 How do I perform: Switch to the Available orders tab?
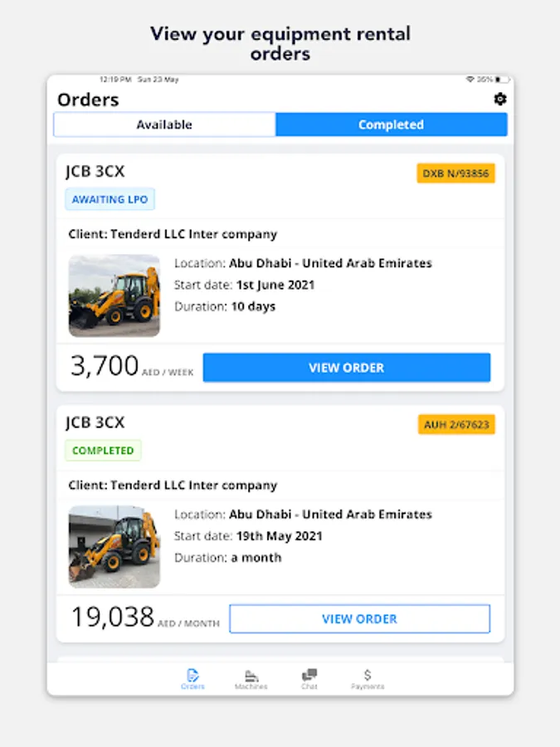(x=164, y=124)
